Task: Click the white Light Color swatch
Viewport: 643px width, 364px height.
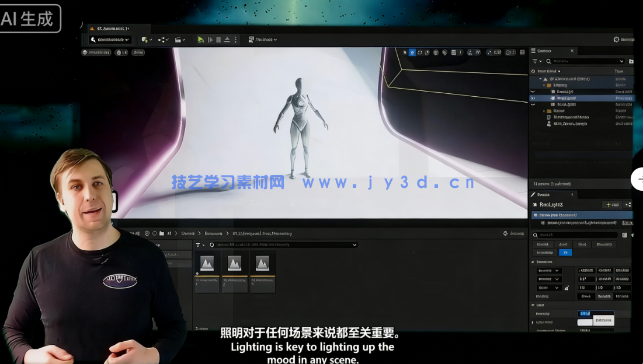Action: tap(586, 321)
